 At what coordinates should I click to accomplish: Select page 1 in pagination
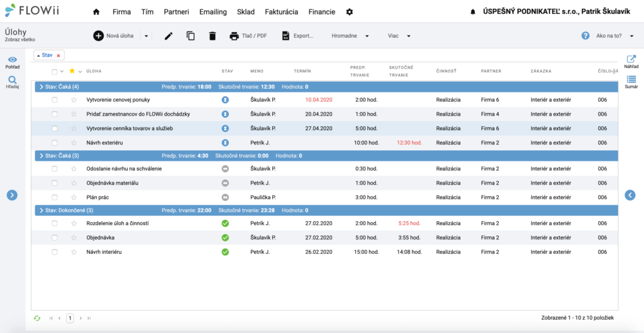70,318
